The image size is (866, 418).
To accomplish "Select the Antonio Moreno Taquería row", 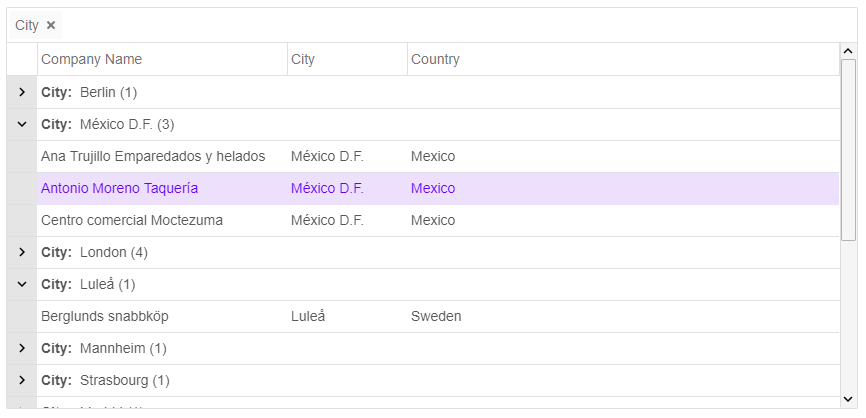I will click(x=120, y=188).
